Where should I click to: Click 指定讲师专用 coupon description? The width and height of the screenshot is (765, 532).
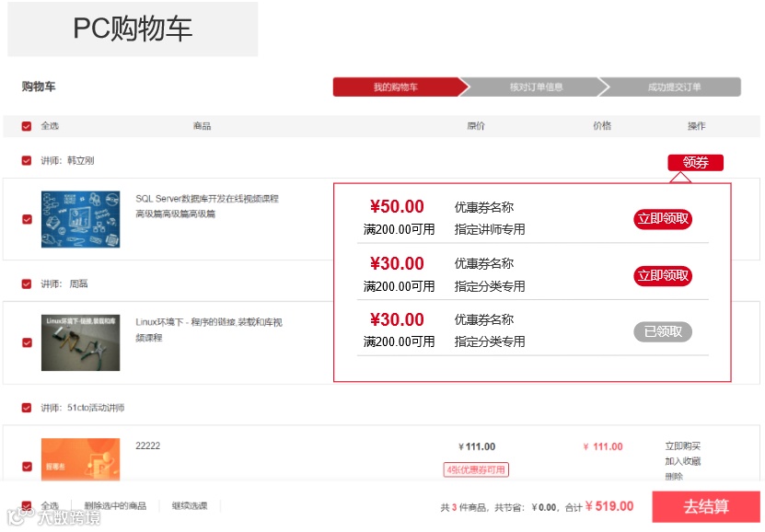click(x=490, y=229)
